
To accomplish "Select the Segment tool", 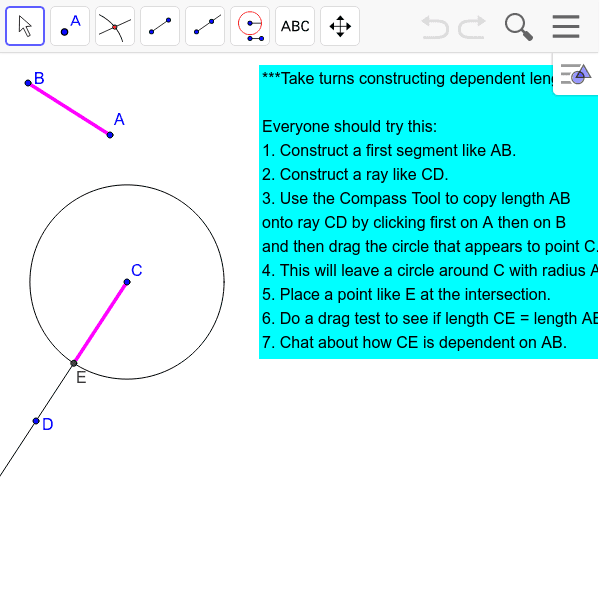I will click(160, 26).
